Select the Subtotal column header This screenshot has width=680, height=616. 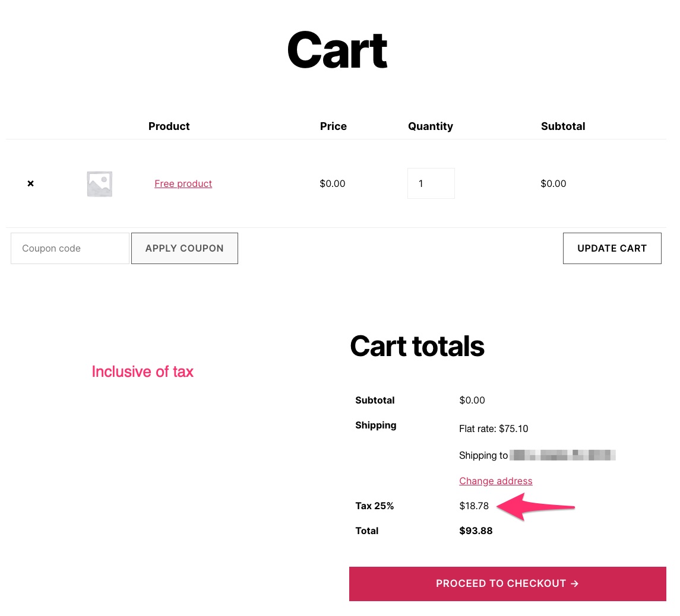tap(563, 126)
